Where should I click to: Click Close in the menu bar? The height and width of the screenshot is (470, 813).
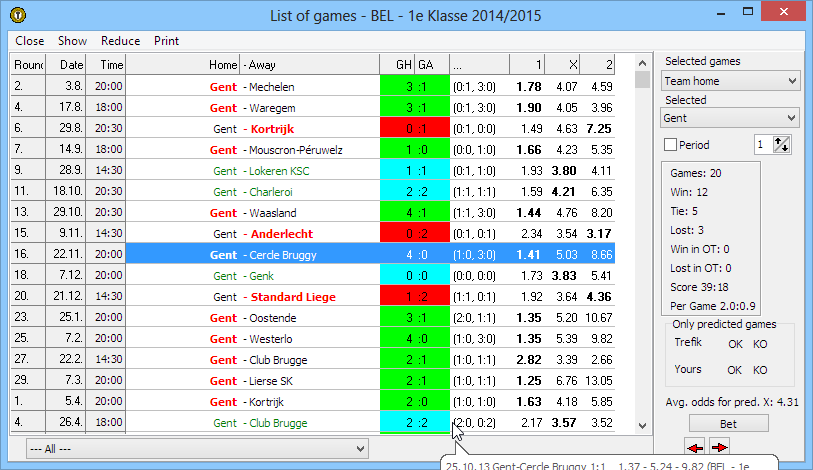pos(29,41)
